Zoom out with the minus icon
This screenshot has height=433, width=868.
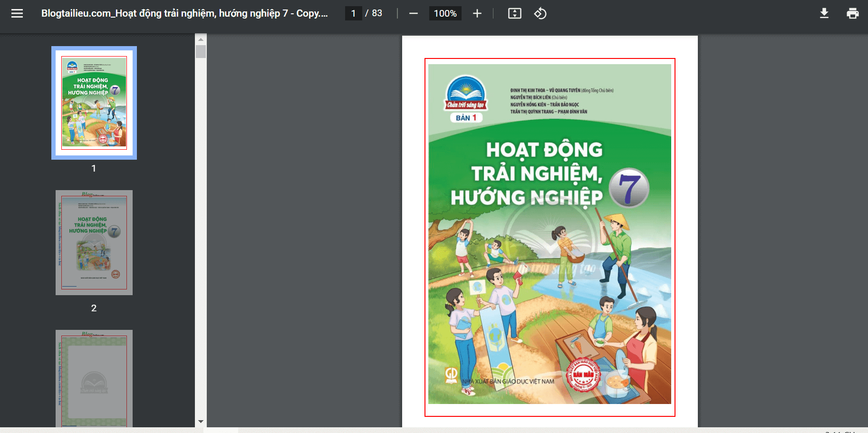414,13
